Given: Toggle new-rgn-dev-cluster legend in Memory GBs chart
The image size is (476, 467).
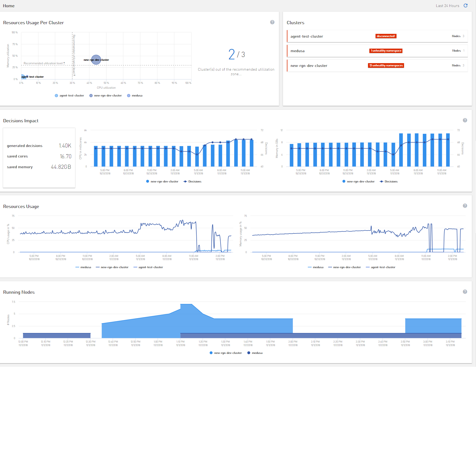Looking at the screenshot, I should (358, 182).
